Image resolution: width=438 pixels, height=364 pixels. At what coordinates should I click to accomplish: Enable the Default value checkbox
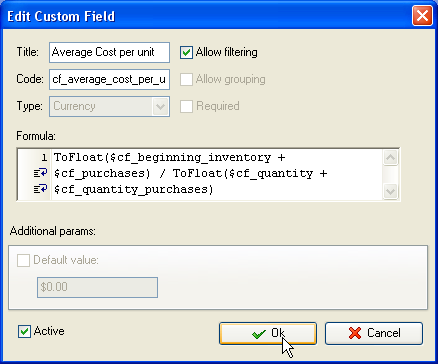[23, 260]
